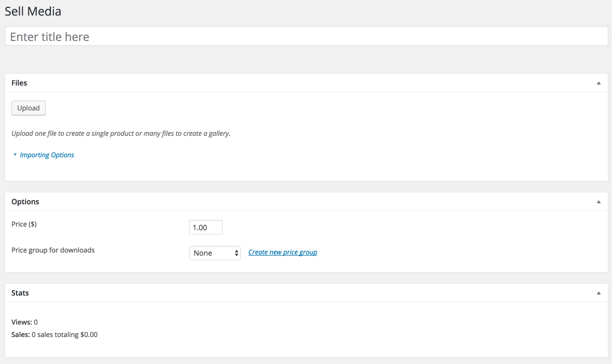This screenshot has width=612, height=364.
Task: Open the price group dropdown
Action: pos(214,253)
